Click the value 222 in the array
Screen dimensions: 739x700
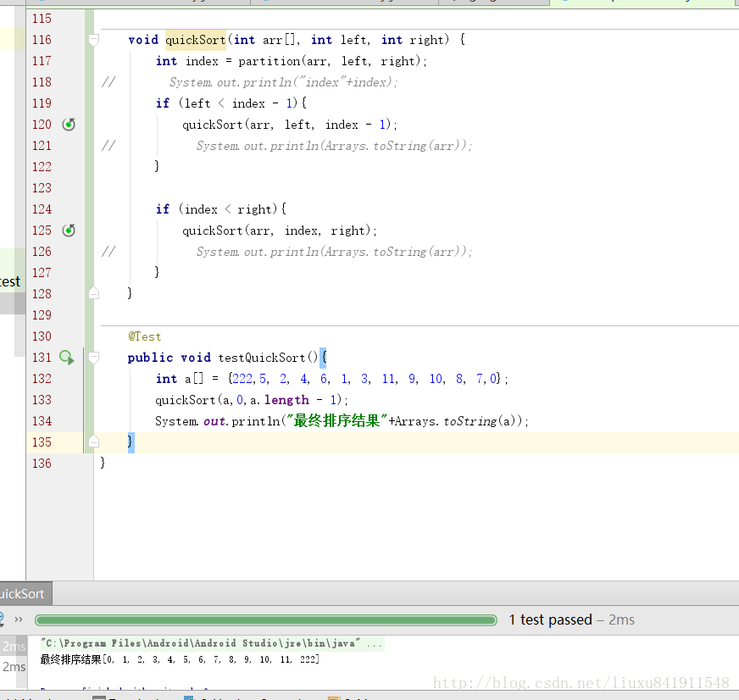click(242, 379)
